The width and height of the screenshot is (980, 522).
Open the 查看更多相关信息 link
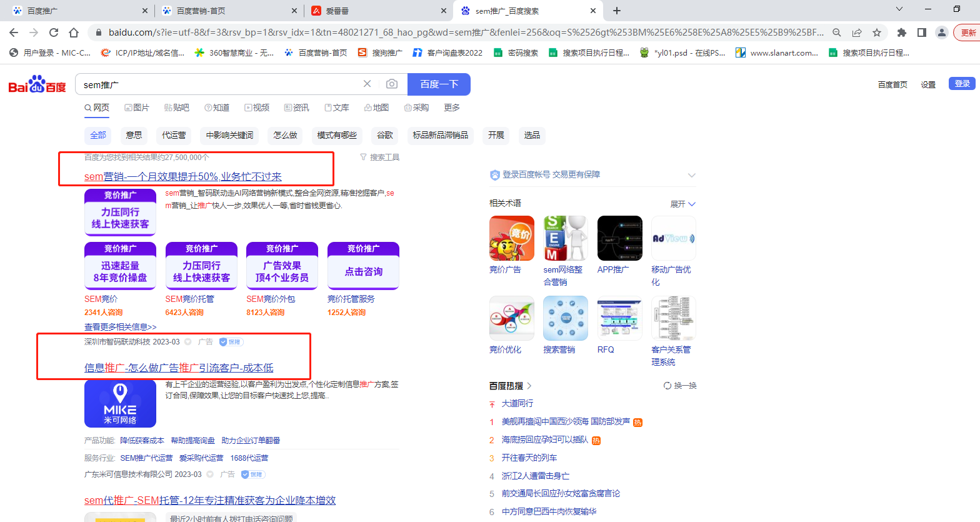pyautogui.click(x=121, y=326)
